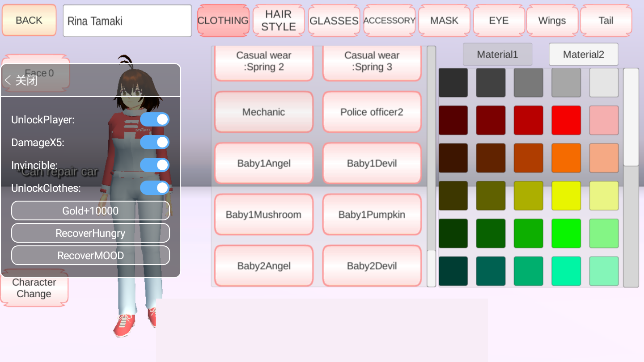The width and height of the screenshot is (644, 362).
Task: Pick the light pastel green swatch
Action: click(604, 233)
